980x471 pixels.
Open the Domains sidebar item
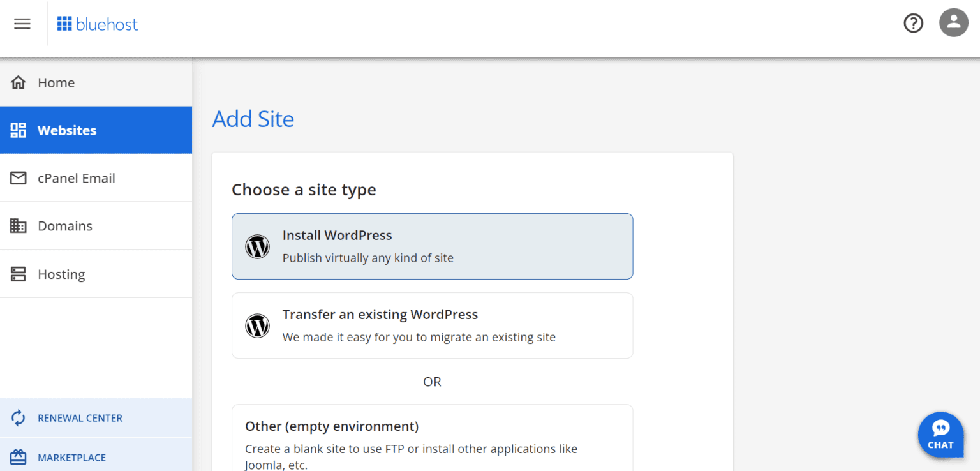[x=65, y=226]
